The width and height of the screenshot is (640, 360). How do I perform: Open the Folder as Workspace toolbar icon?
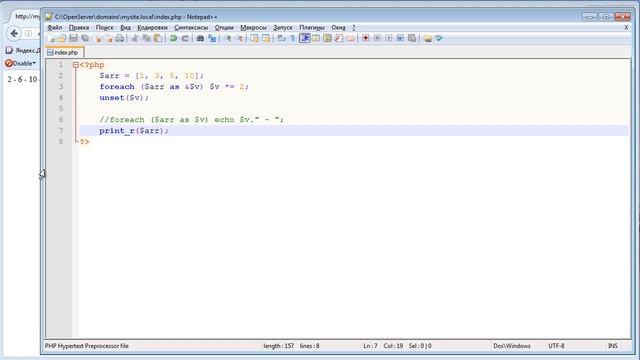pyautogui.click(x=351, y=38)
